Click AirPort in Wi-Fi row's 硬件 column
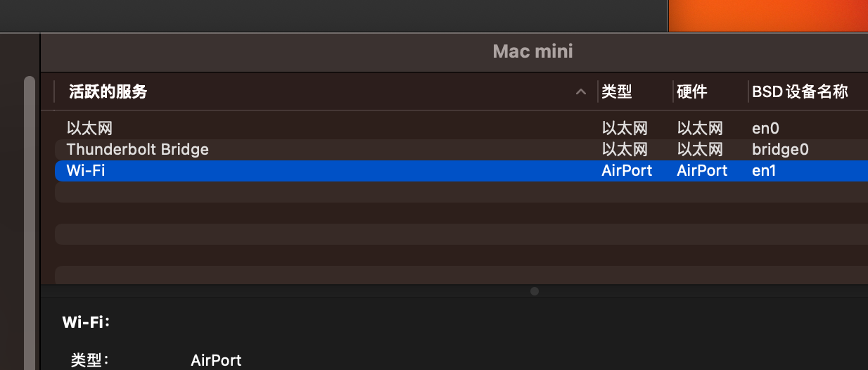The height and width of the screenshot is (370, 868). click(702, 170)
